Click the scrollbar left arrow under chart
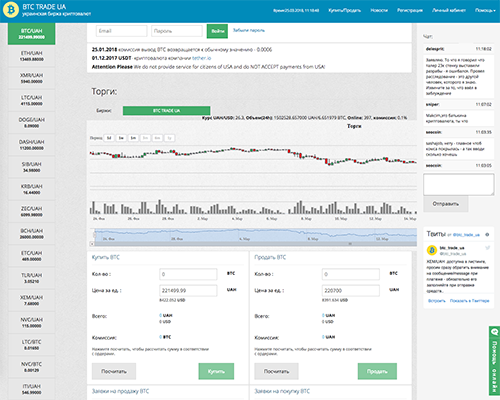Viewport: 500px width, 400px height. tap(92, 244)
